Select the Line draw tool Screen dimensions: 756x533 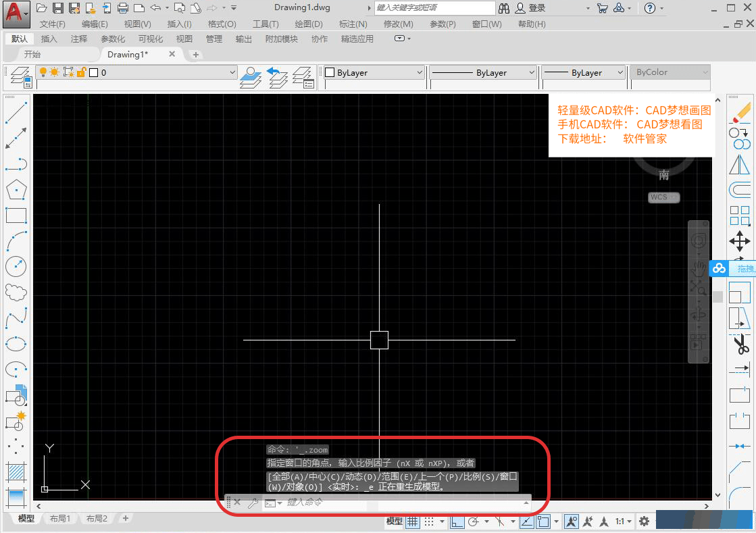pos(16,112)
